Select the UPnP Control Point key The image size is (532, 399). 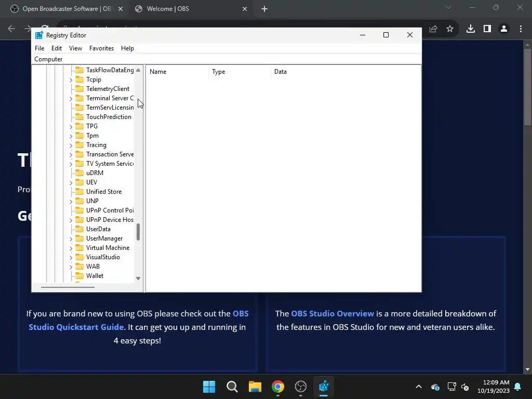tap(110, 210)
